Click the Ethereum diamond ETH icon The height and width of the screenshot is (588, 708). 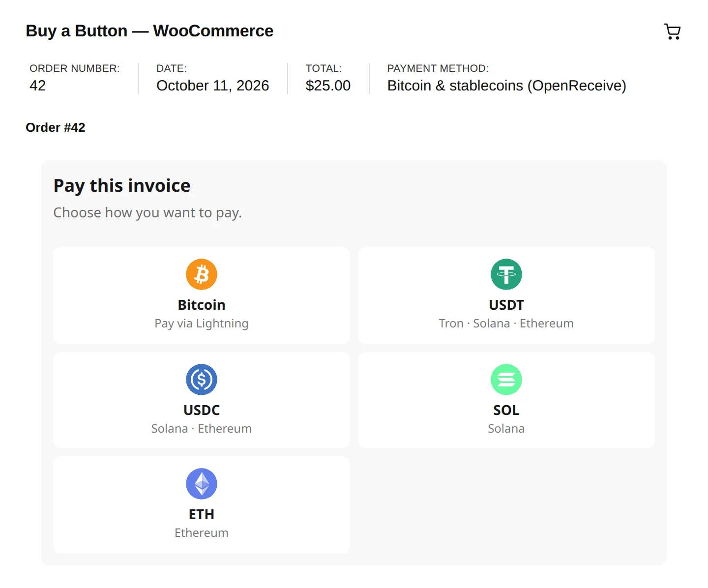pyautogui.click(x=202, y=484)
